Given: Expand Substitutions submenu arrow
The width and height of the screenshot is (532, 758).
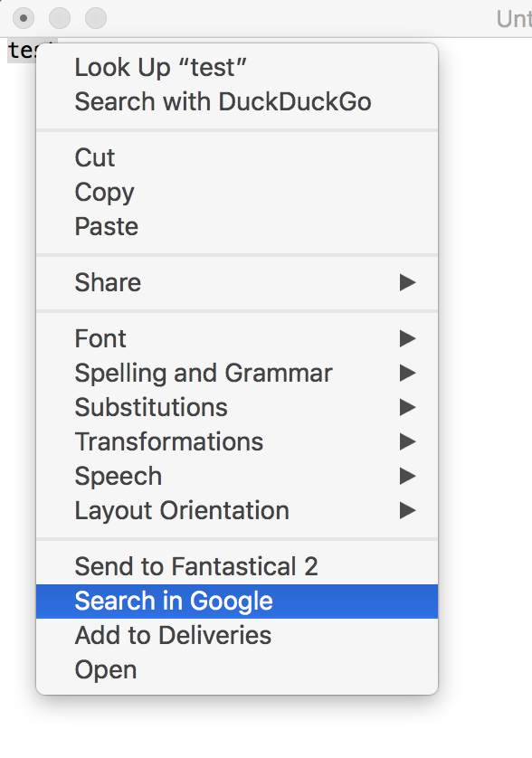Looking at the screenshot, I should (x=407, y=408).
